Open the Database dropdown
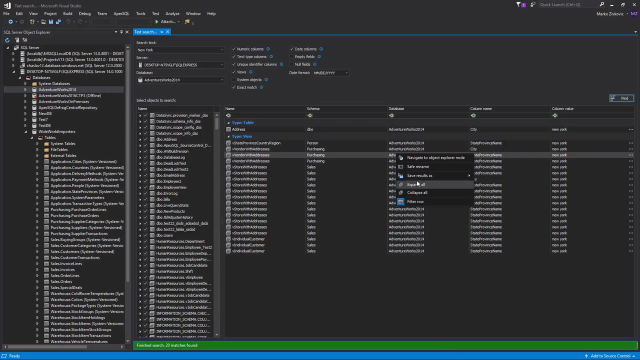The image size is (640, 360). 222,80
